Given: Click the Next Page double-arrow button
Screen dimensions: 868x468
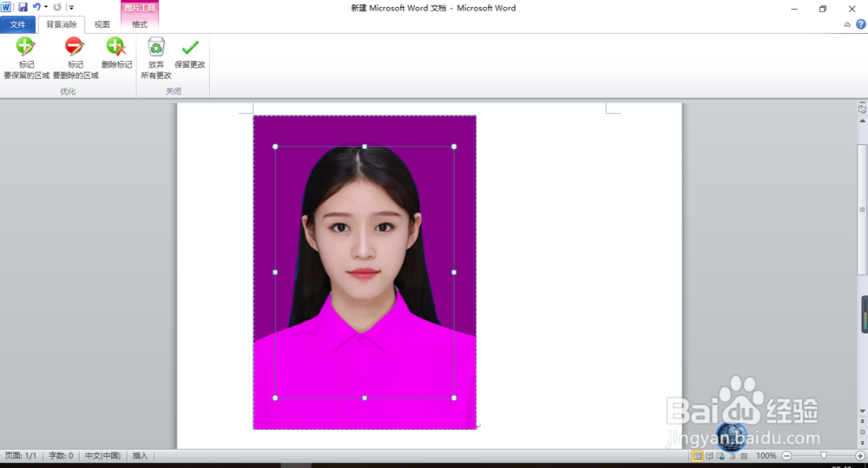Looking at the screenshot, I should coord(862,443).
